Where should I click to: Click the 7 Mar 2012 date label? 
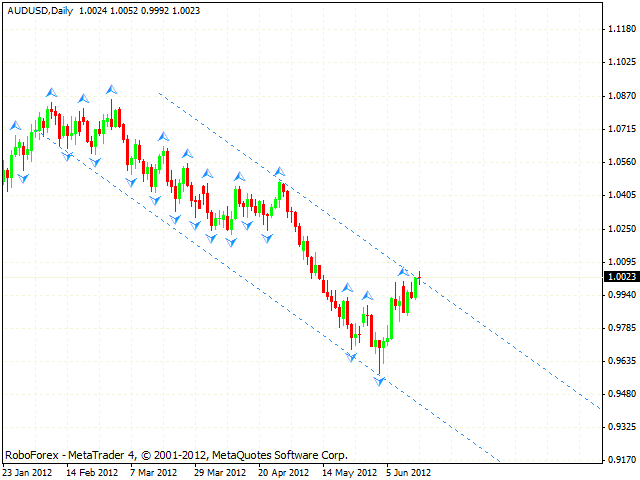tap(152, 472)
